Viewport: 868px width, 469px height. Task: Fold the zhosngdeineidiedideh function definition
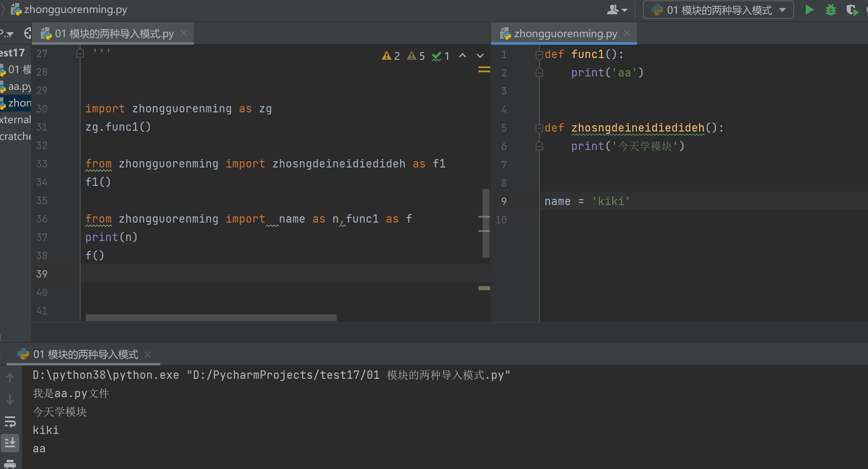[x=539, y=128]
